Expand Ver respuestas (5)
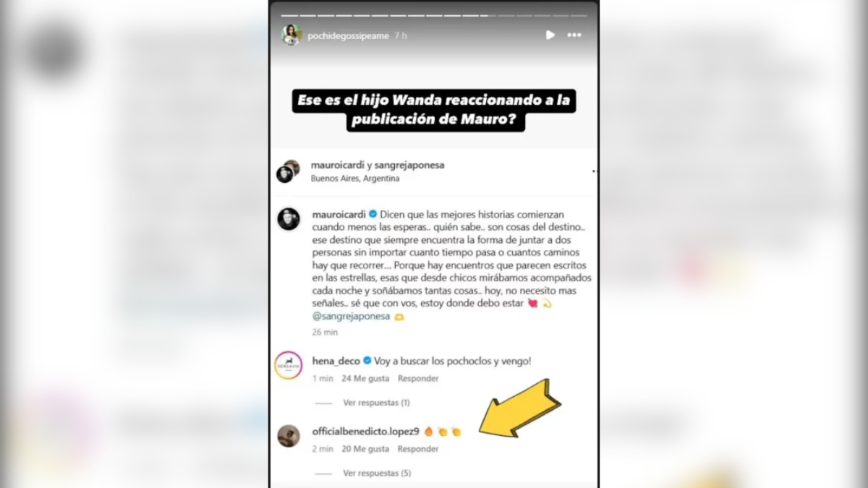 376,474
